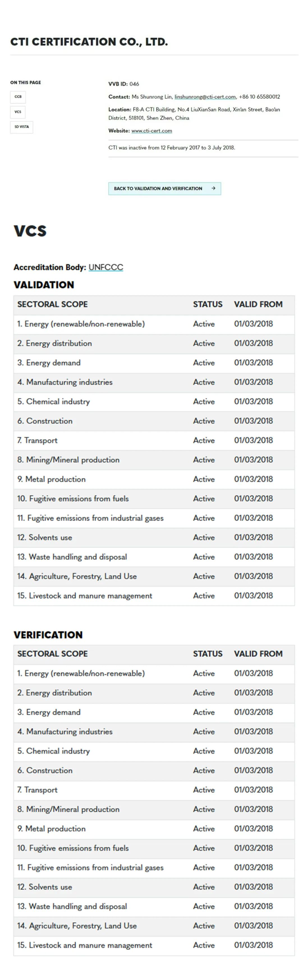
Task: Click Metal production in the Verification table
Action: click(x=51, y=829)
